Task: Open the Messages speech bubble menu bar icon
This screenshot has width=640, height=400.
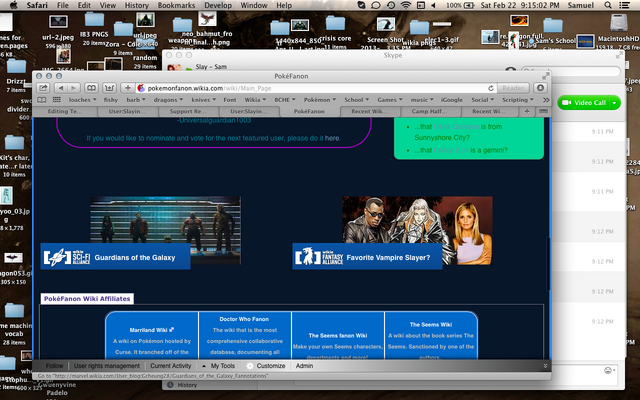Action: [376, 5]
